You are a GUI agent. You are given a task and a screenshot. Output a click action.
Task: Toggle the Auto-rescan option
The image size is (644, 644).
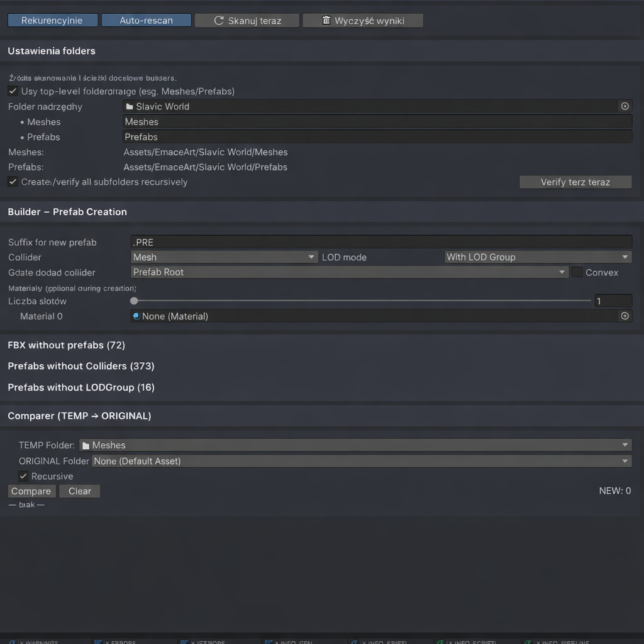click(x=146, y=21)
